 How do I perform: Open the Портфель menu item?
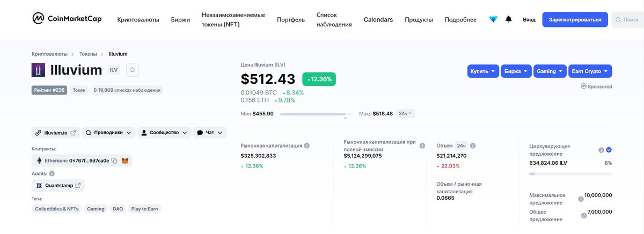[x=291, y=20]
